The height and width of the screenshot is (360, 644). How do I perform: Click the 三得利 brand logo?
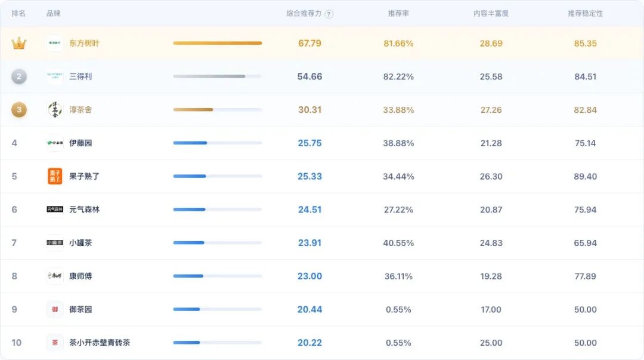pos(55,76)
